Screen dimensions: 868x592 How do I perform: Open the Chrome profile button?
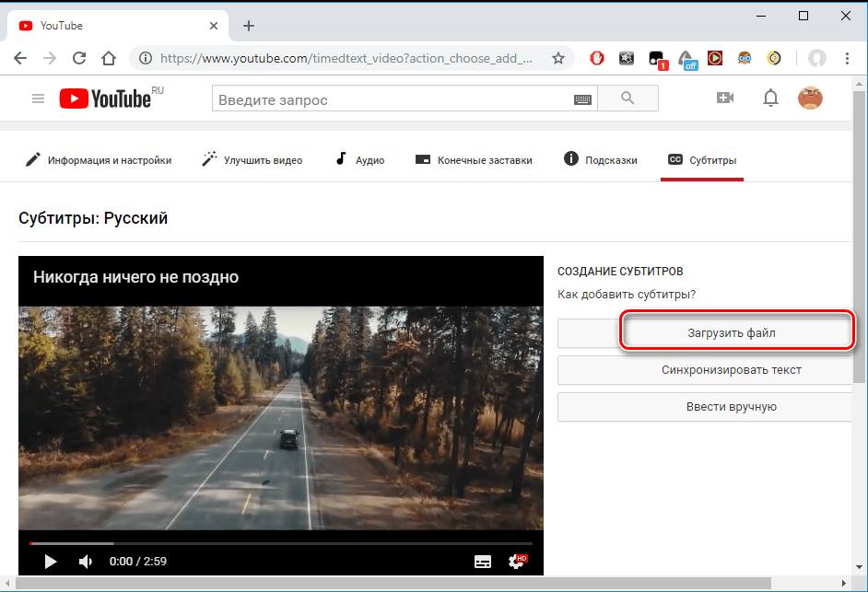coord(816,58)
